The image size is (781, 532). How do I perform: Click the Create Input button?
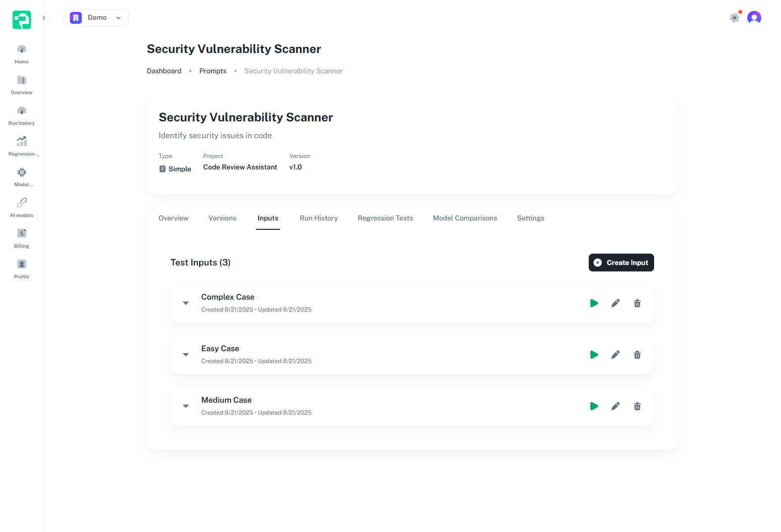pyautogui.click(x=621, y=263)
